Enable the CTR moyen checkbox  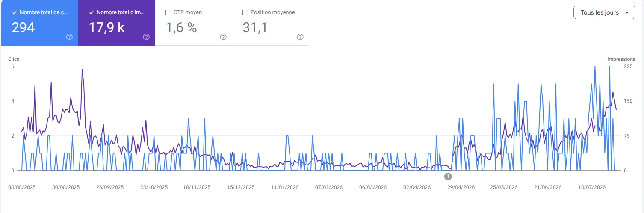168,12
